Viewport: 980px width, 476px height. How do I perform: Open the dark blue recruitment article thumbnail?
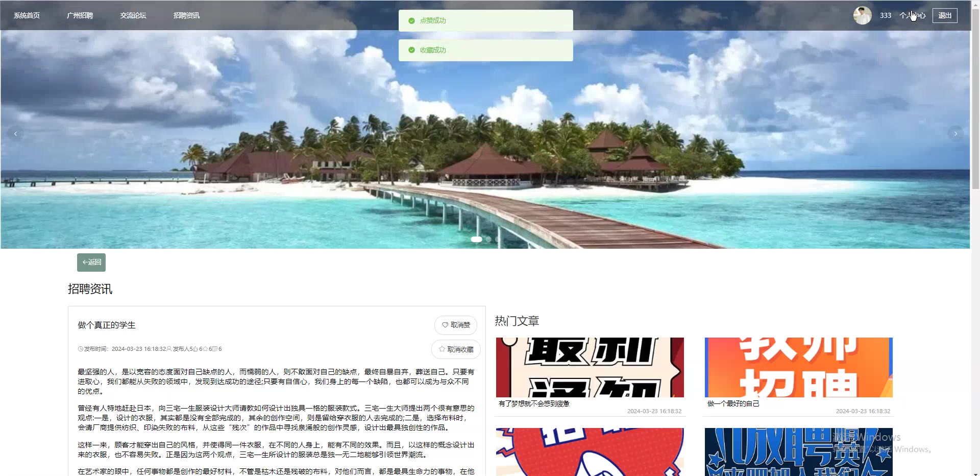tap(799, 452)
